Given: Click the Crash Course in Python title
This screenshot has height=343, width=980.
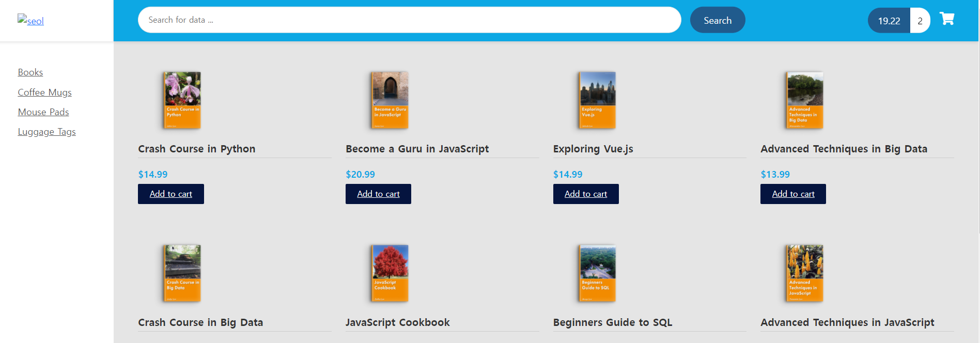Looking at the screenshot, I should pos(197,149).
